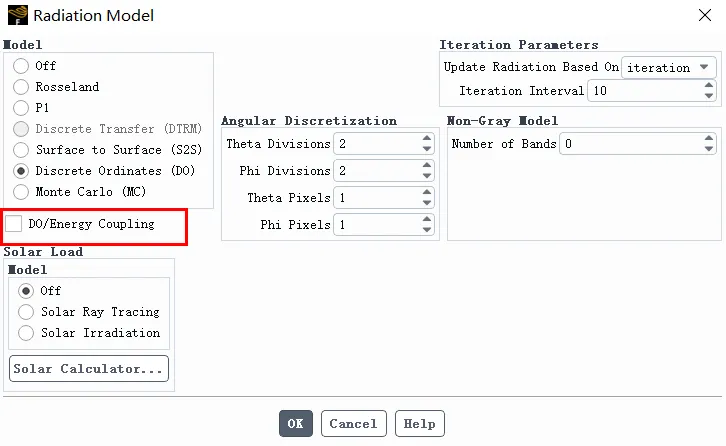Cancel the Radiation Model dialog
This screenshot has width=726, height=446.
[x=353, y=424]
